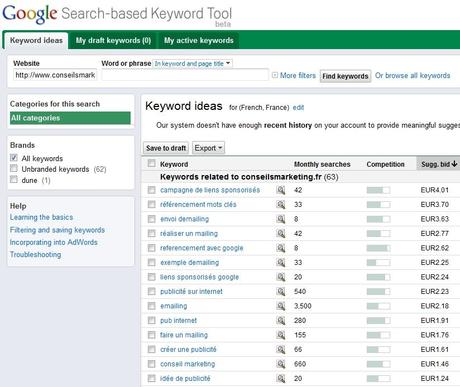The image size is (460, 387).
Task: Expand More filters plus icon
Action: pos(275,75)
